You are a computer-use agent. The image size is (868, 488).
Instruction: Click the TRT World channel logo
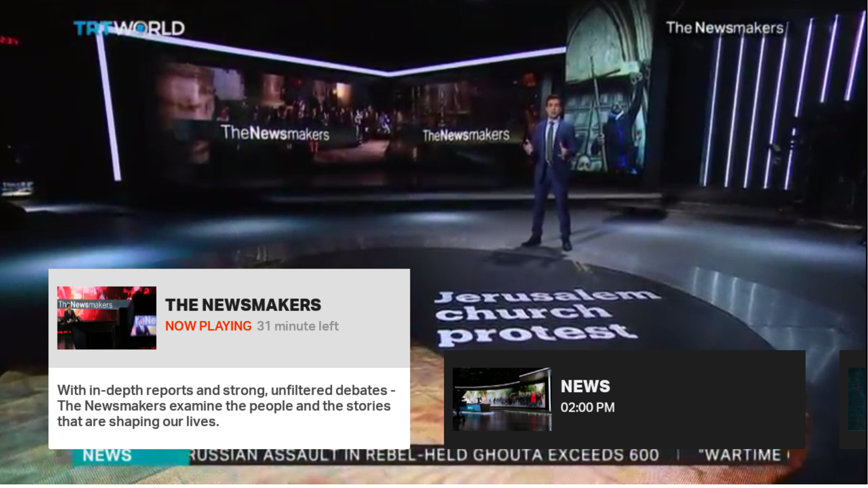pyautogui.click(x=129, y=27)
